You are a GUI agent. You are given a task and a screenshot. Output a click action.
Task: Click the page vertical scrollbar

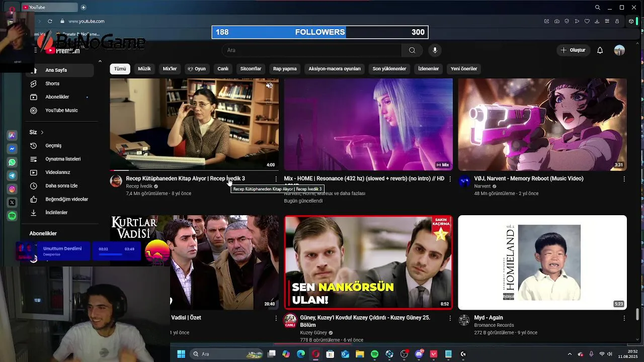[638, 314]
